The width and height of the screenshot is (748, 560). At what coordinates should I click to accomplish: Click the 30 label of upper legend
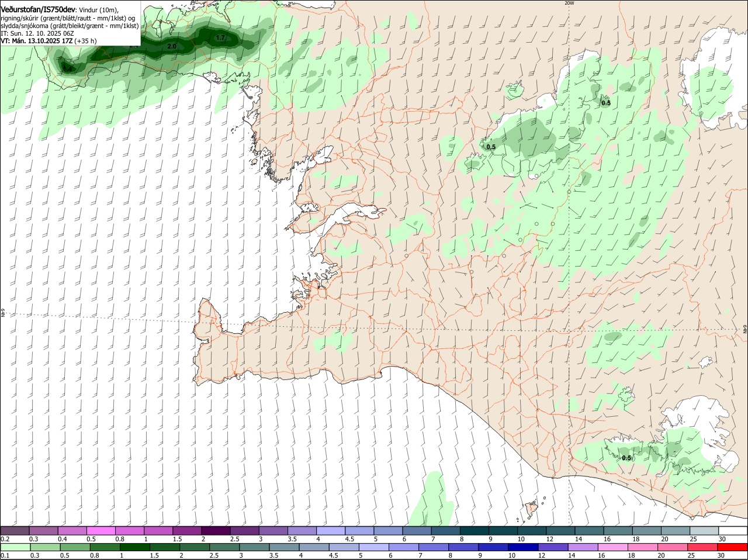(x=722, y=539)
